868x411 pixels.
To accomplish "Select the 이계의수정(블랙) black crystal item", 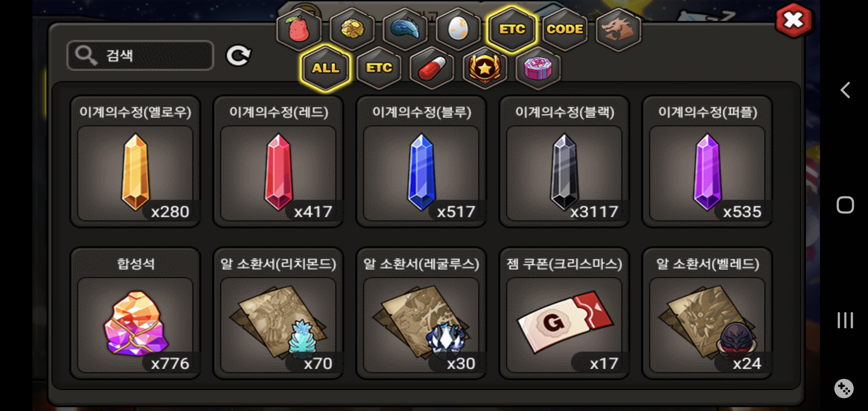I will click(564, 161).
